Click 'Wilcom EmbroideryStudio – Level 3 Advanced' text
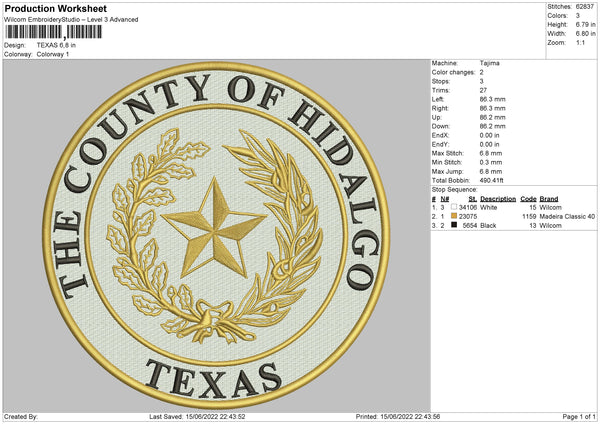 71,20
